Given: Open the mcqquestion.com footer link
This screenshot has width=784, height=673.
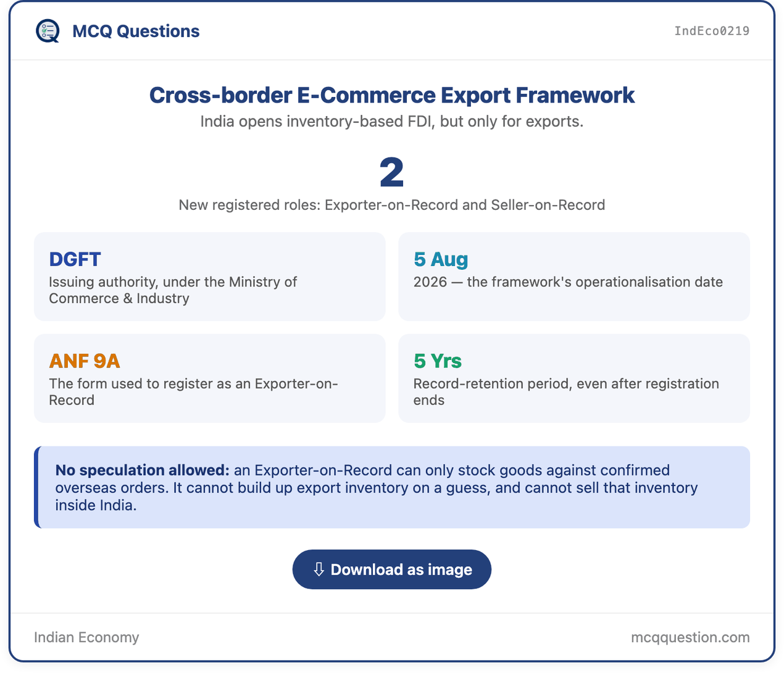Looking at the screenshot, I should tap(690, 637).
